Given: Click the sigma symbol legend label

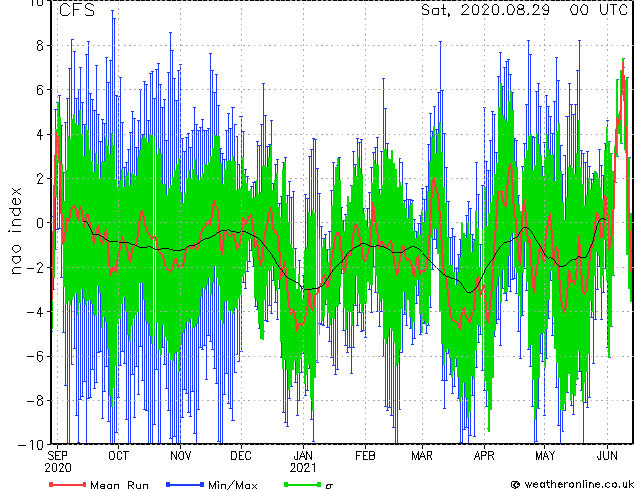Looking at the screenshot, I should point(329,486).
